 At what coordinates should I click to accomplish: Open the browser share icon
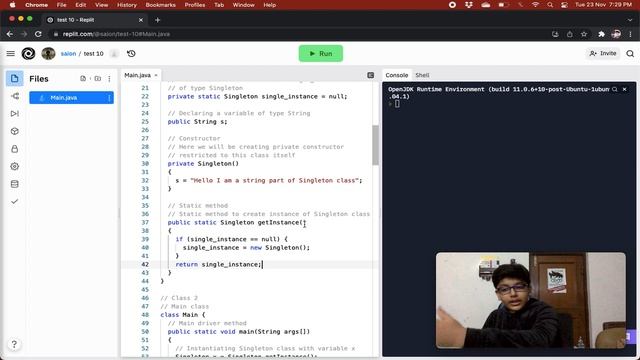[x=570, y=34]
